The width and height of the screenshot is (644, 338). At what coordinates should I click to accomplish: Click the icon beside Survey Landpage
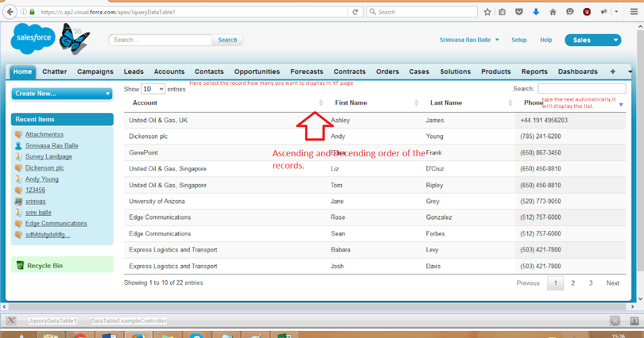(x=18, y=157)
